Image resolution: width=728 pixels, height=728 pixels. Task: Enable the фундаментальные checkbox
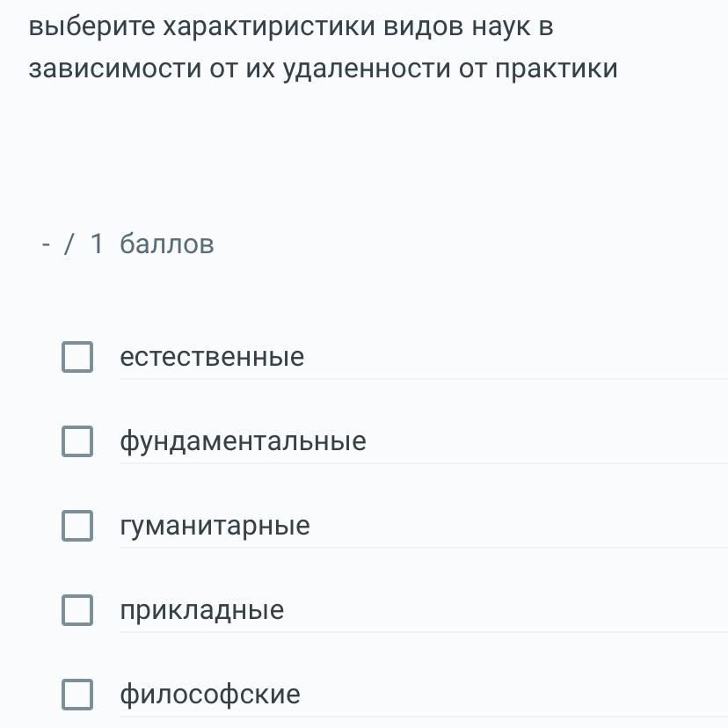pos(77,441)
